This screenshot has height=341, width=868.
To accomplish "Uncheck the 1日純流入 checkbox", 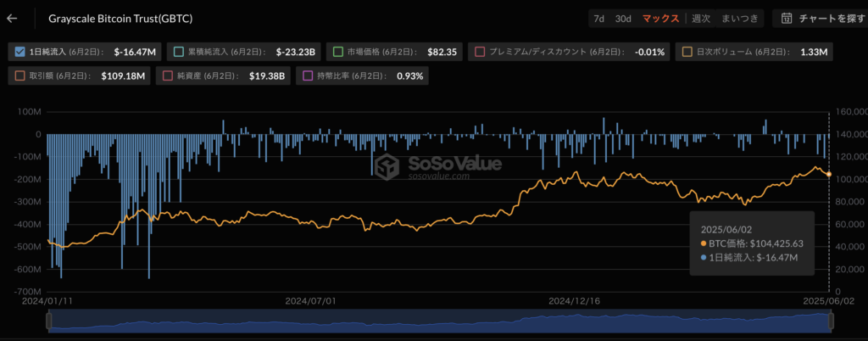I will 19,53.
